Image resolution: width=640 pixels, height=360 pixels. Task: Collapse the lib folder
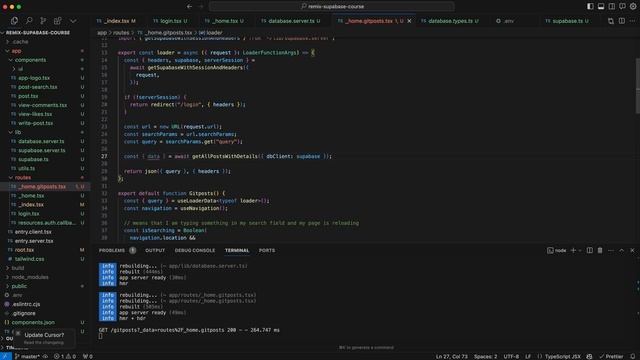(x=18, y=132)
